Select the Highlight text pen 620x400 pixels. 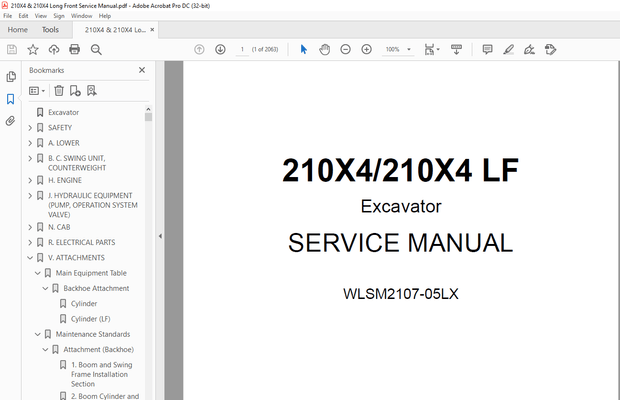pos(508,49)
